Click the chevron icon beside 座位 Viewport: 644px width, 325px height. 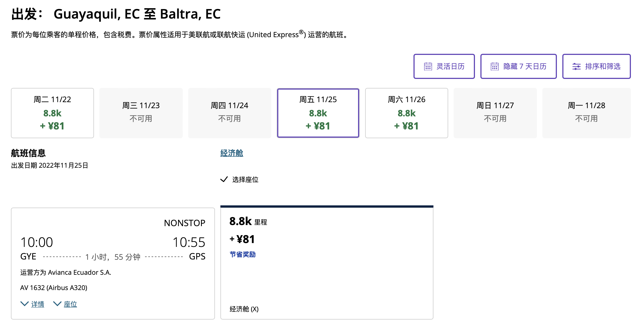[x=57, y=304]
